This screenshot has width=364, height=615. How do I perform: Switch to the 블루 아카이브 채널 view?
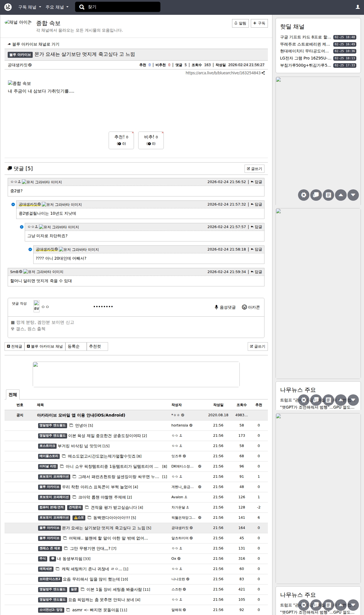click(45, 347)
